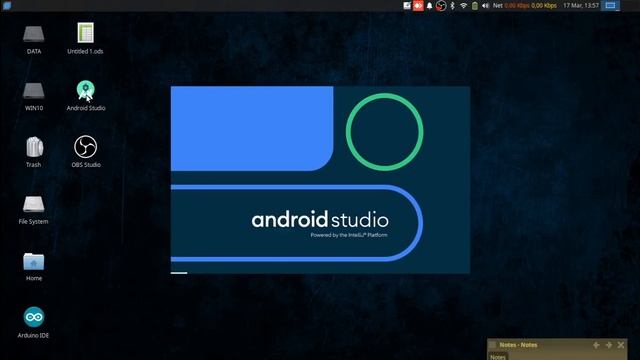Click the date and time clock
The image size is (640, 360).
[581, 6]
